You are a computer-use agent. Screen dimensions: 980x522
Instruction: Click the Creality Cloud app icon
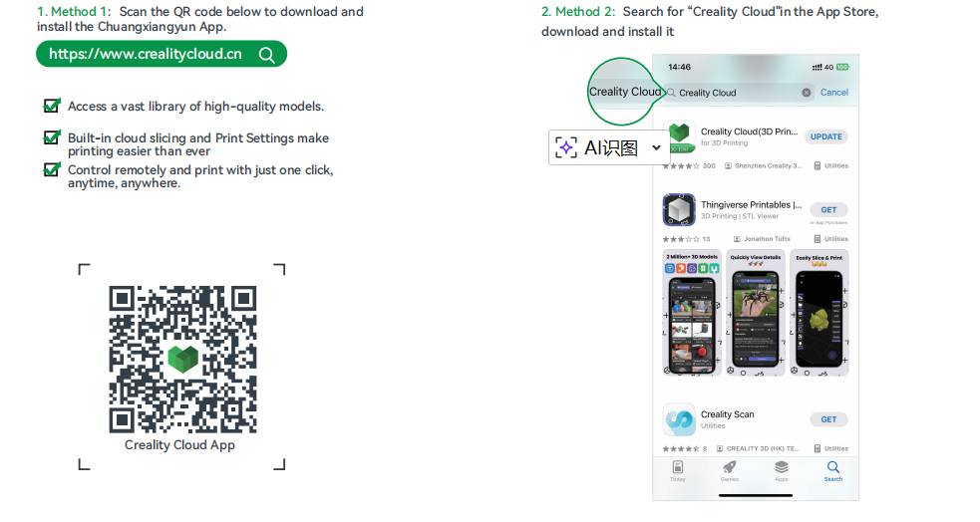pyautogui.click(x=679, y=136)
